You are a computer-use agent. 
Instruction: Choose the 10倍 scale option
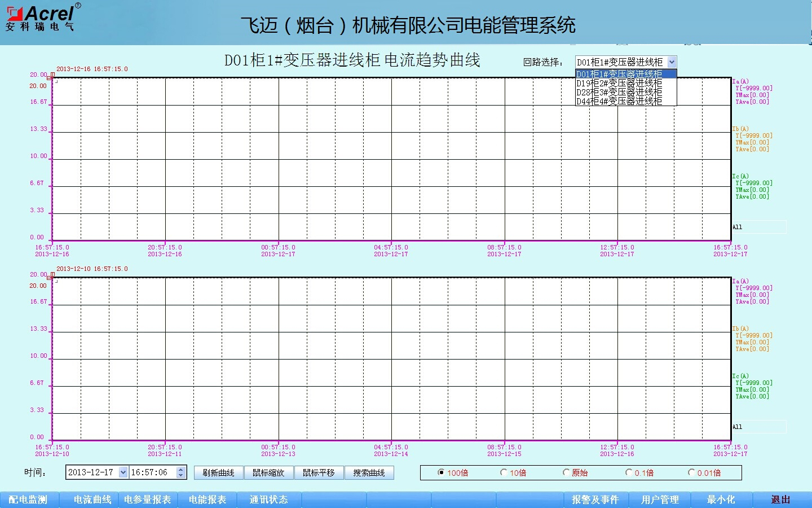504,472
